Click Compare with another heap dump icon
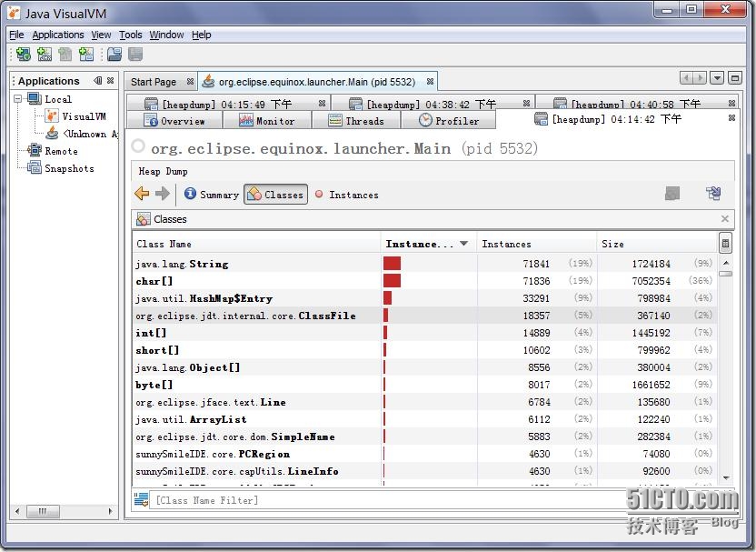 pos(713,194)
